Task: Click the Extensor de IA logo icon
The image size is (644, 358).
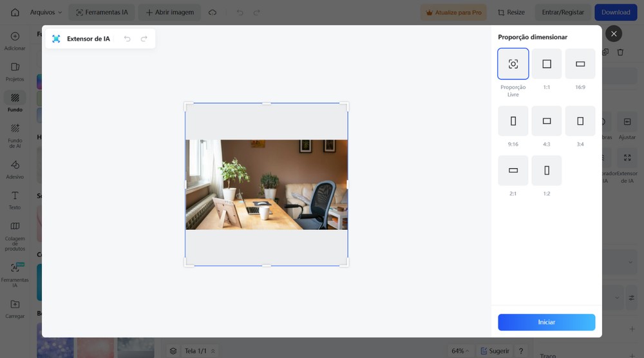Action: click(56, 39)
